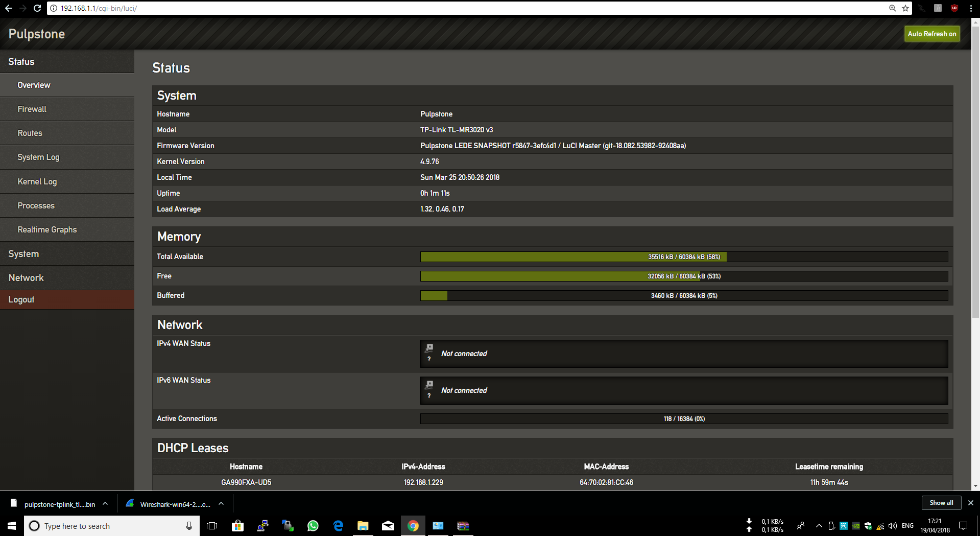Open WinRAR from the taskbar
This screenshot has height=536, width=980.
(x=463, y=526)
